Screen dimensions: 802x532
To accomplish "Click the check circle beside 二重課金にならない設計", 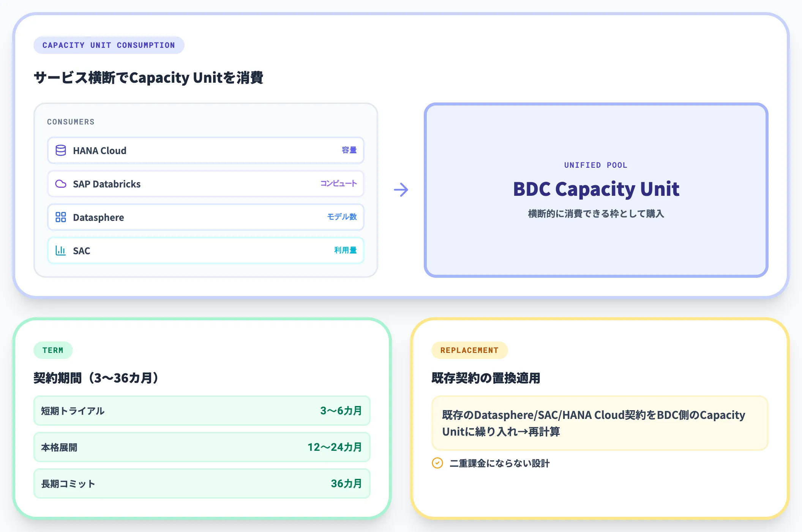I will (x=437, y=463).
